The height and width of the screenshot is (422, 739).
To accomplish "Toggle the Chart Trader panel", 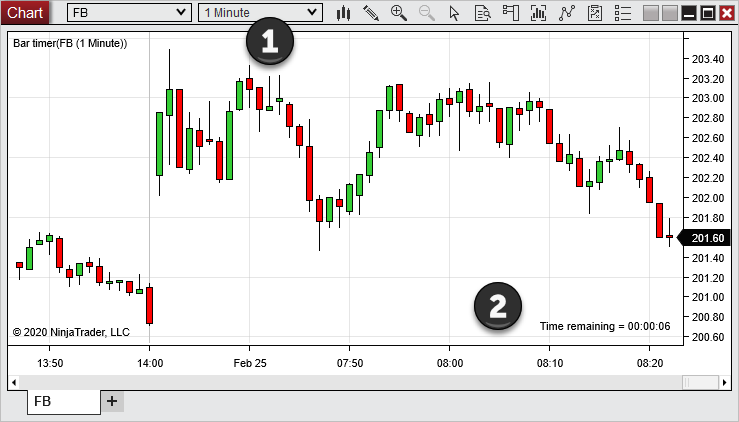I will point(511,13).
